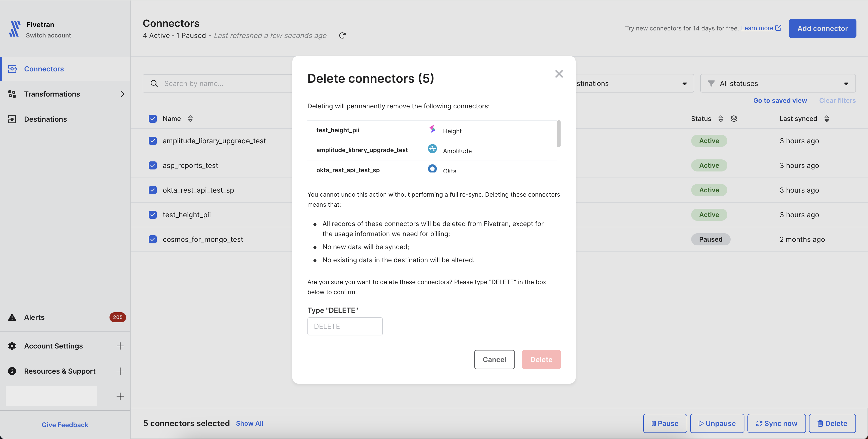Expand Account Settings with plus icon
Image resolution: width=868 pixels, height=439 pixels.
(x=120, y=346)
